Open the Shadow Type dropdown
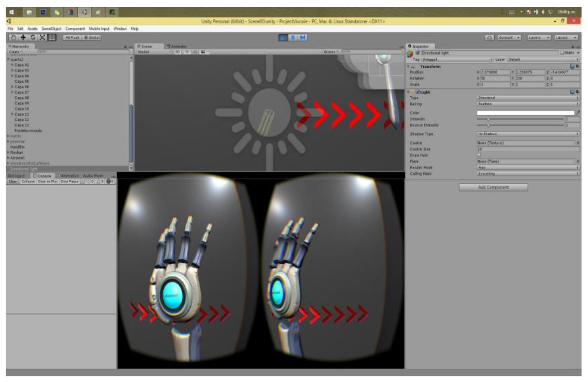 [528, 134]
